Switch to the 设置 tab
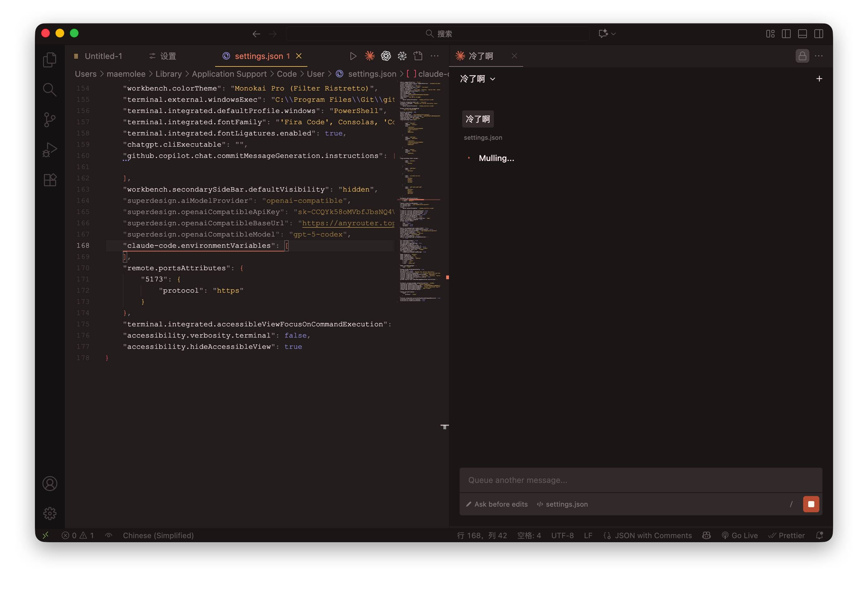This screenshot has height=589, width=868. 168,56
